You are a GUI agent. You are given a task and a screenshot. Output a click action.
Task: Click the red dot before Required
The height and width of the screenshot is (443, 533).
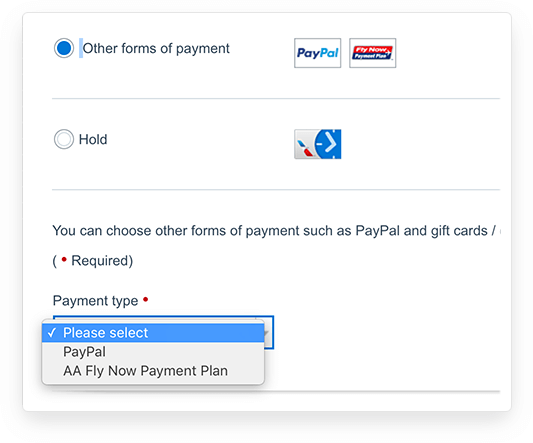[x=64, y=259]
